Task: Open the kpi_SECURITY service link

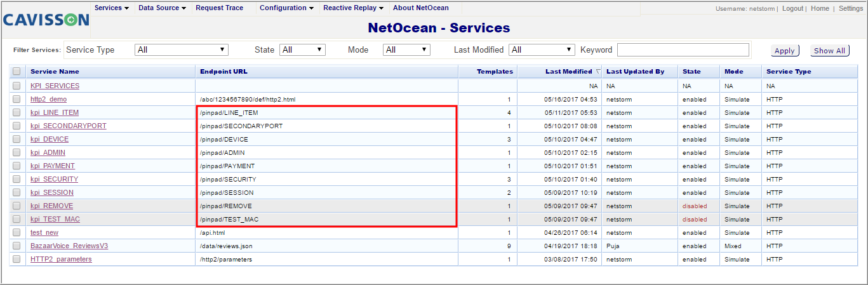Action: click(54, 180)
